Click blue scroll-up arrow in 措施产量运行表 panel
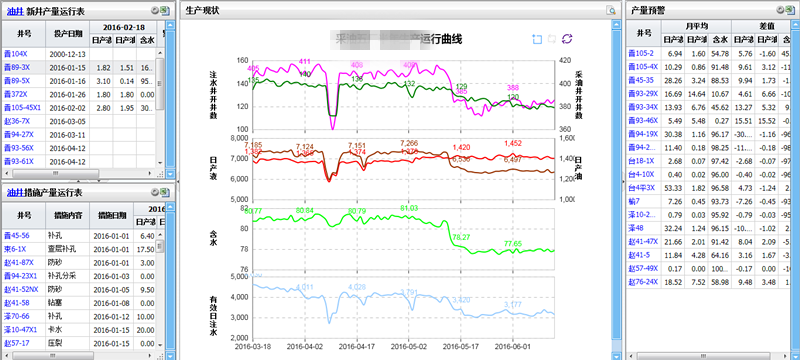 click(x=170, y=207)
